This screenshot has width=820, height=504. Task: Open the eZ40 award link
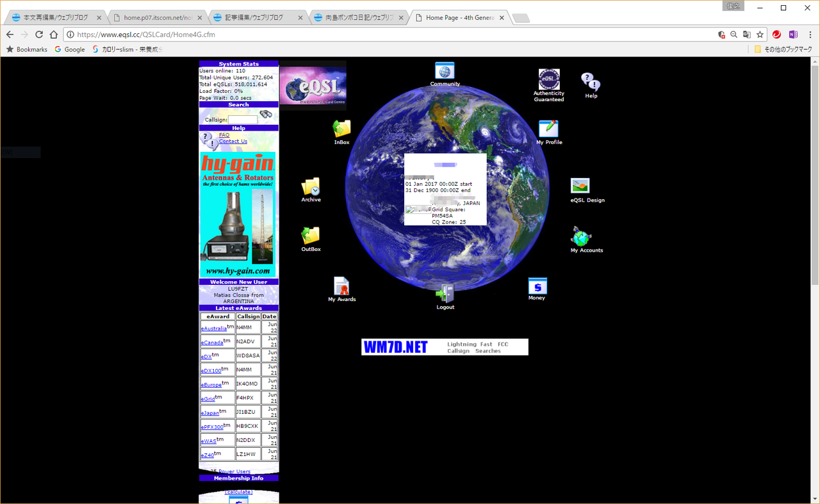point(208,455)
